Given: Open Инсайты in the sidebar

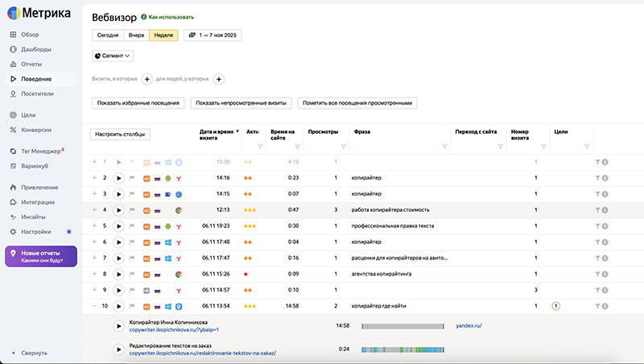Looking at the screenshot, I should click(x=33, y=217).
